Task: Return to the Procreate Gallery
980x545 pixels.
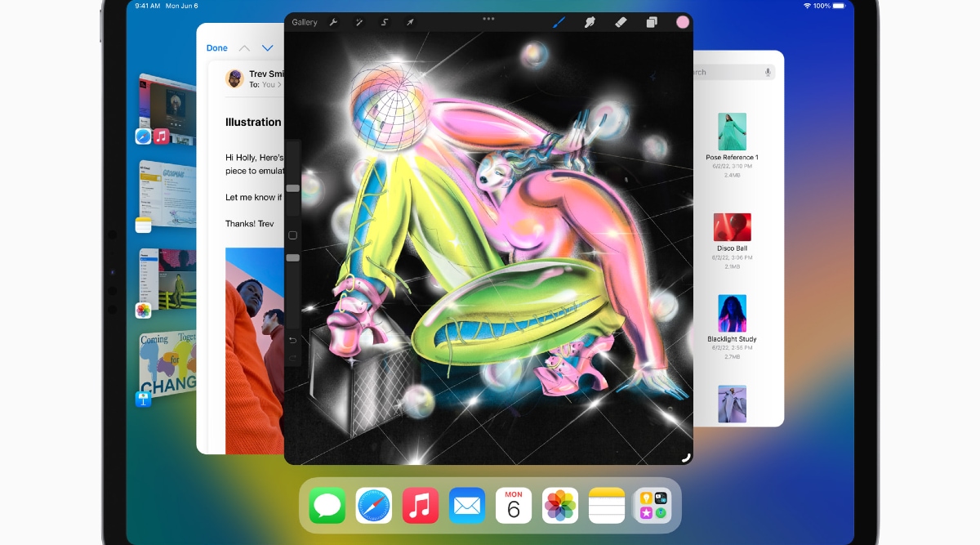Action: (303, 22)
